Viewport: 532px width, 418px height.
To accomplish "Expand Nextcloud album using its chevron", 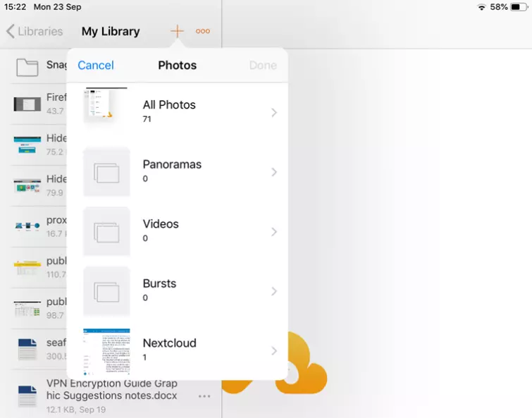I will coord(274,350).
